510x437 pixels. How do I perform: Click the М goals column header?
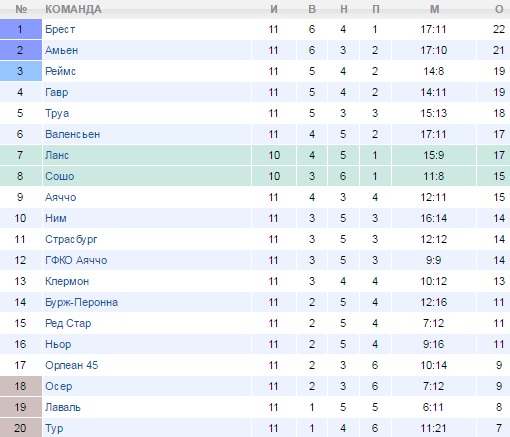(434, 9)
